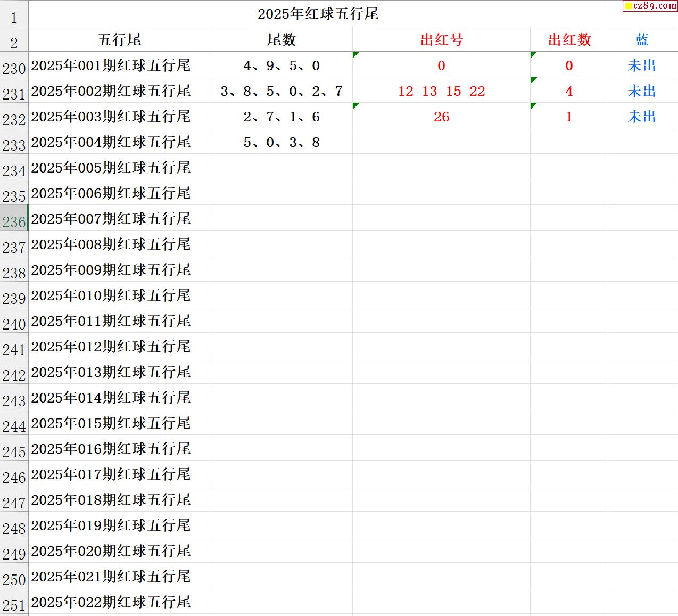Viewport: 678px width, 616px height.
Task: Select the red 出红号 header cell
Action: [x=441, y=39]
